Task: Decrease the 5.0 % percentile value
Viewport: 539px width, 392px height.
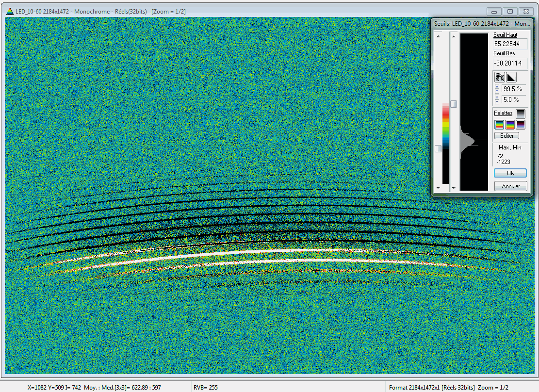Action: 497,102
